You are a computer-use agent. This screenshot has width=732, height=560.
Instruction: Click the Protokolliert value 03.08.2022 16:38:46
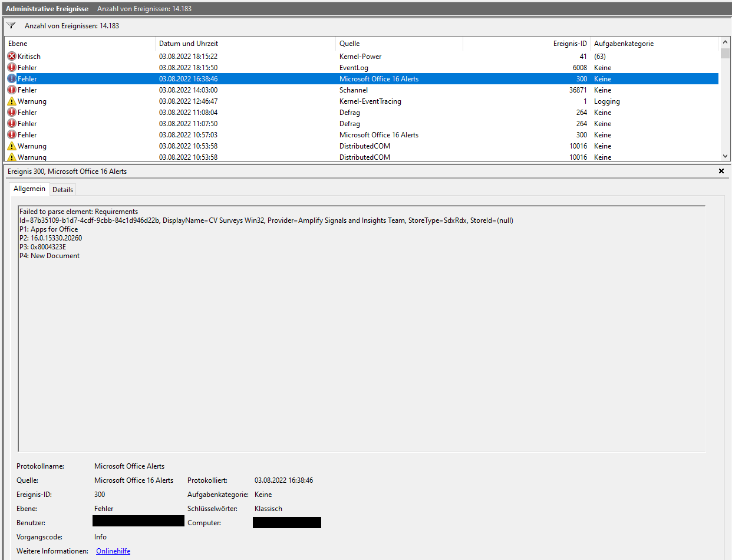283,480
